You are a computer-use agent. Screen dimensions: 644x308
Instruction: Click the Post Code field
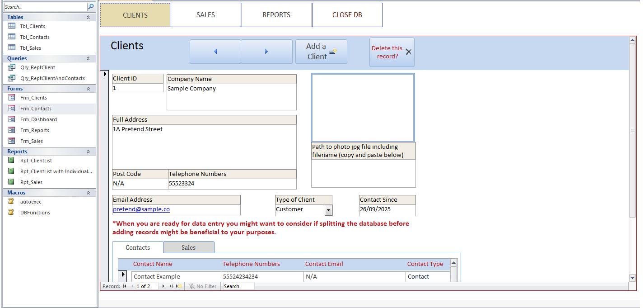tap(140, 184)
